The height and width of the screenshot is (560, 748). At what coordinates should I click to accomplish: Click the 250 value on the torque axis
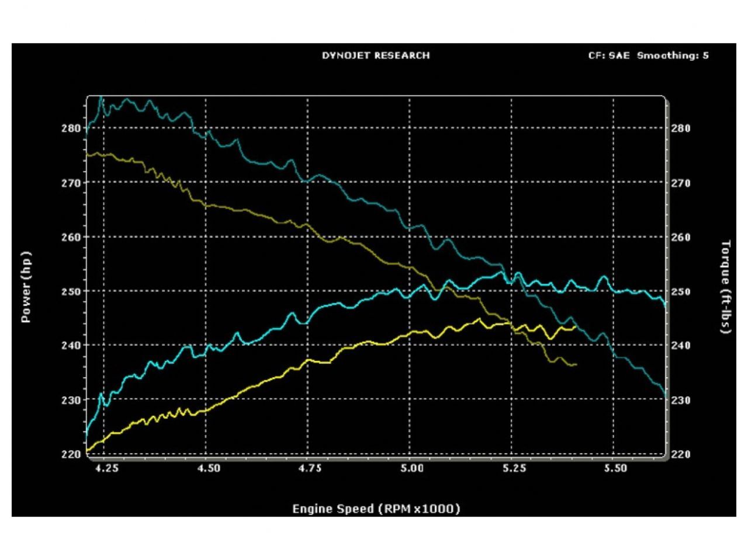[681, 291]
